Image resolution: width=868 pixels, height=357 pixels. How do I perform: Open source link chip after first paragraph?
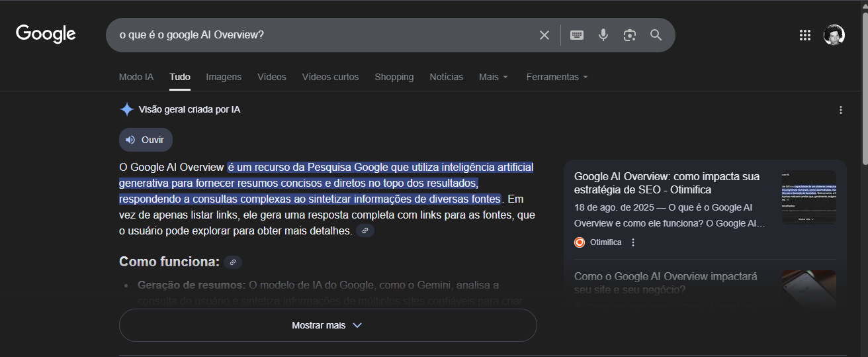pos(365,230)
